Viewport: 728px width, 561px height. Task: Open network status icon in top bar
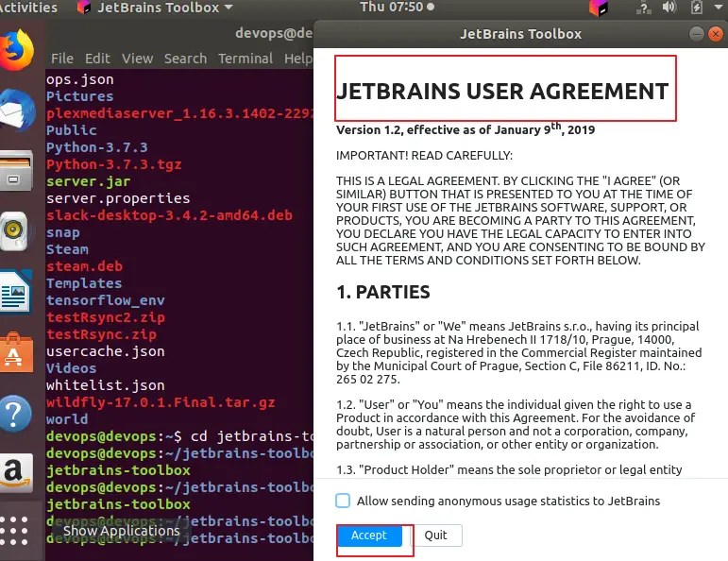[644, 8]
